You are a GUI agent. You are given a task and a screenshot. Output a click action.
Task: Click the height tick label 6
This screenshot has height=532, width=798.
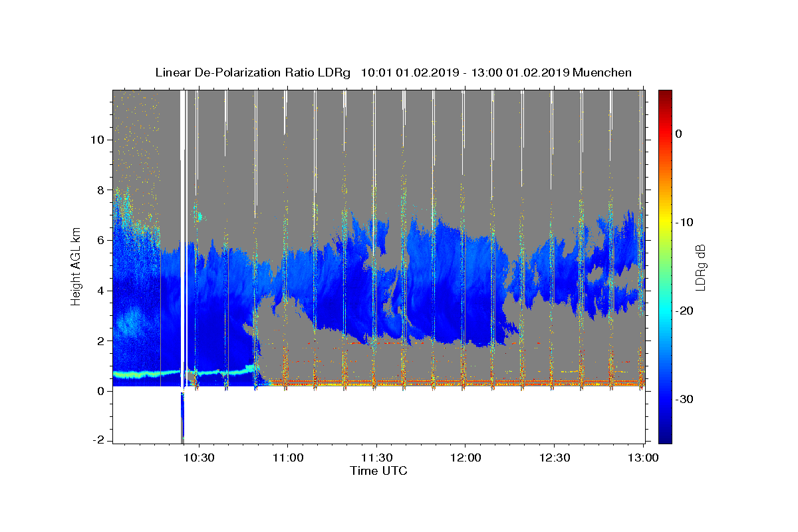pyautogui.click(x=102, y=240)
